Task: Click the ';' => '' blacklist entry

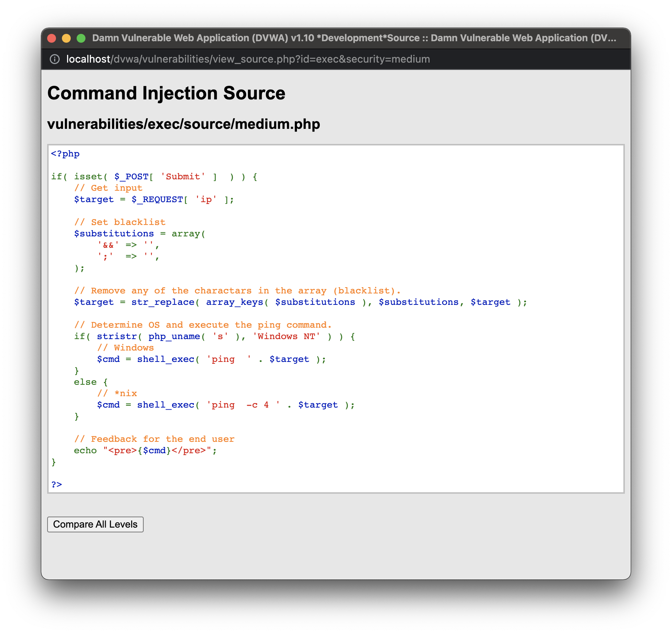Action: [128, 257]
